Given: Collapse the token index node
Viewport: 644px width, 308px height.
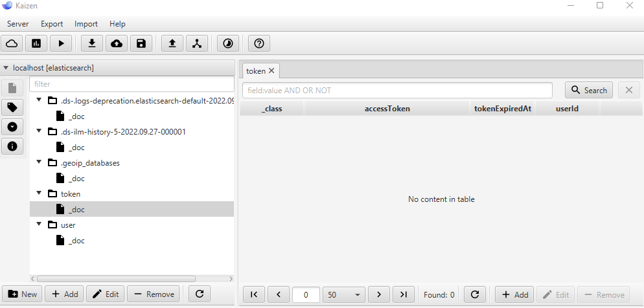Looking at the screenshot, I should coord(39,193).
